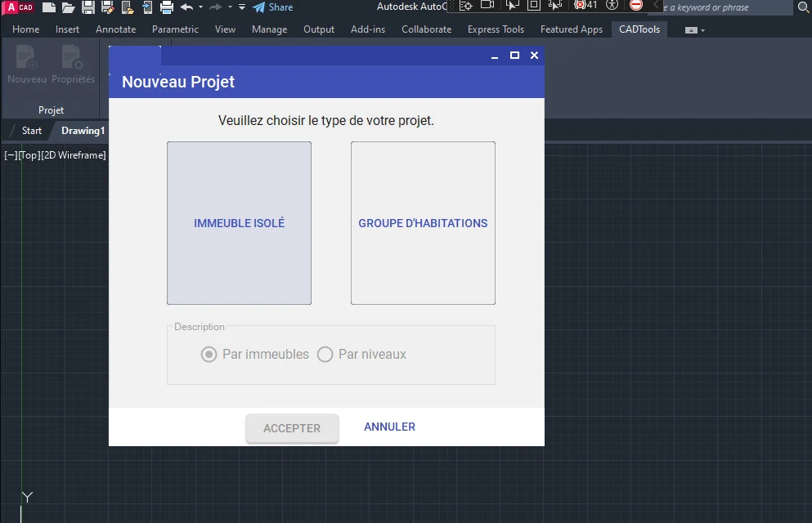Open the Express Tools ribbon tab
Image resolution: width=812 pixels, height=523 pixels.
coord(496,29)
